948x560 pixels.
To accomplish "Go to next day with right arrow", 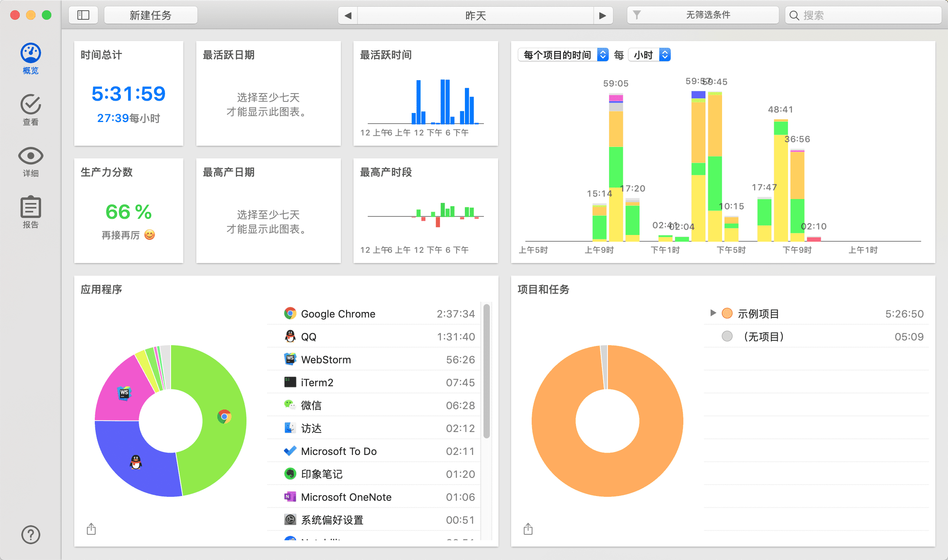I will 603,15.
